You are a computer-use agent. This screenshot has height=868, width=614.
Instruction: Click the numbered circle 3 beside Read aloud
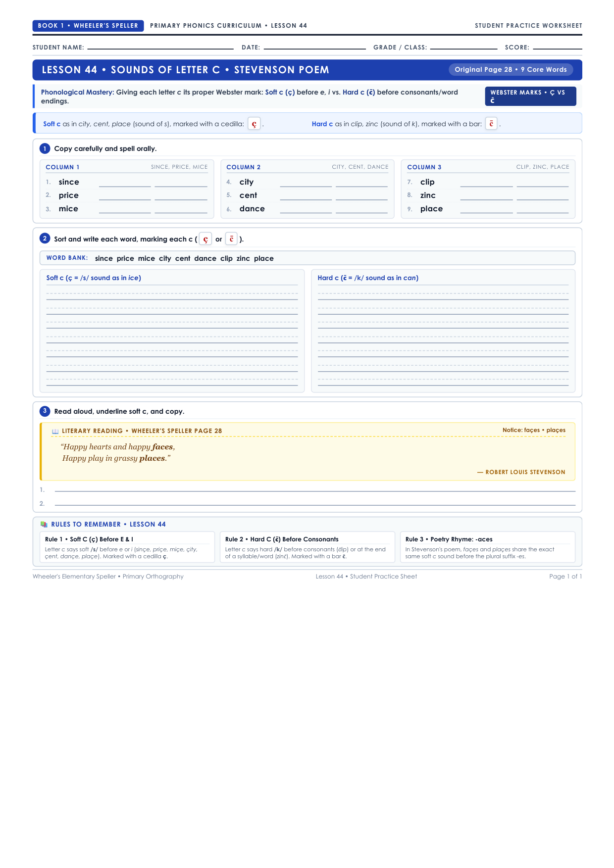pos(45,411)
